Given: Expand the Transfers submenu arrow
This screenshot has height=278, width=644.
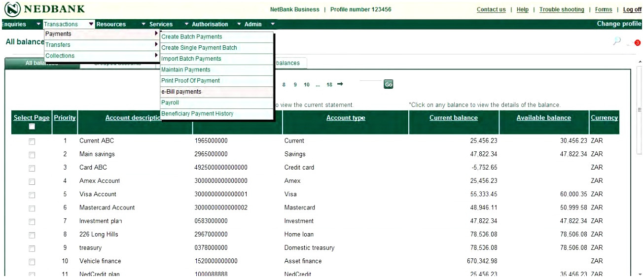Looking at the screenshot, I should click(x=156, y=45).
